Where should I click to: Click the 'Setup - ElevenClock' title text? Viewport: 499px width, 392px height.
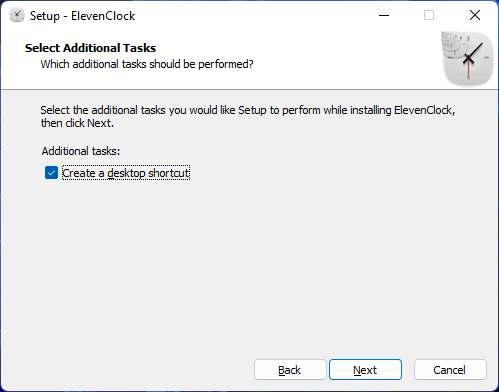[x=83, y=16]
